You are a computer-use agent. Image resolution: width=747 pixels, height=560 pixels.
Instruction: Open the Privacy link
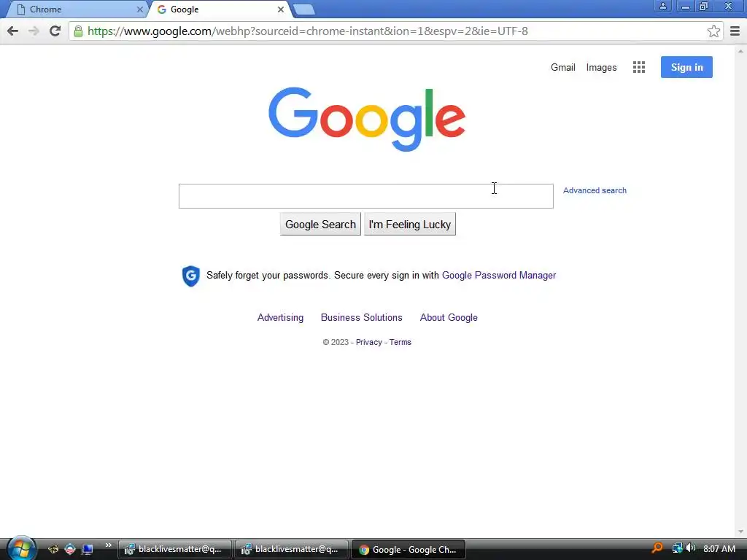[x=368, y=343]
